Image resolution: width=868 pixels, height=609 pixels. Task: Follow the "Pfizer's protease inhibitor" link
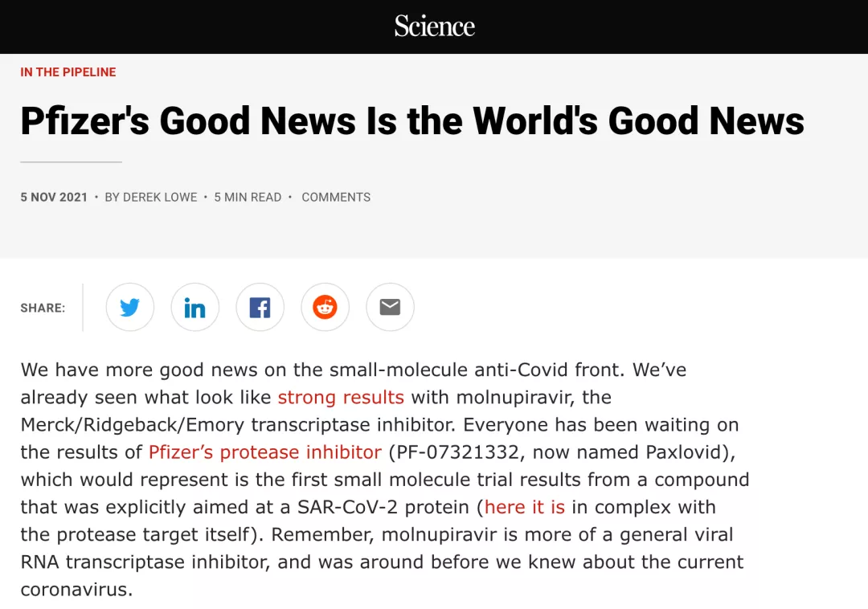tap(265, 452)
